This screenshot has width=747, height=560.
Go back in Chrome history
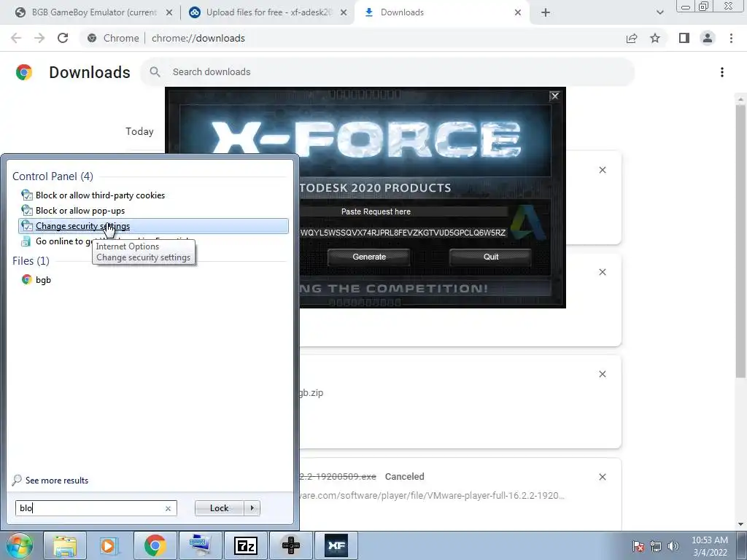[16, 38]
